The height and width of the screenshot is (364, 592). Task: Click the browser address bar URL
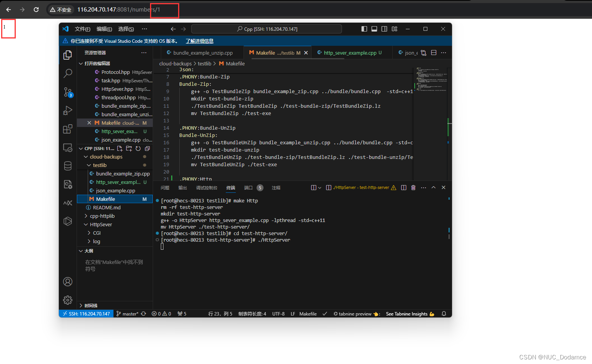119,10
